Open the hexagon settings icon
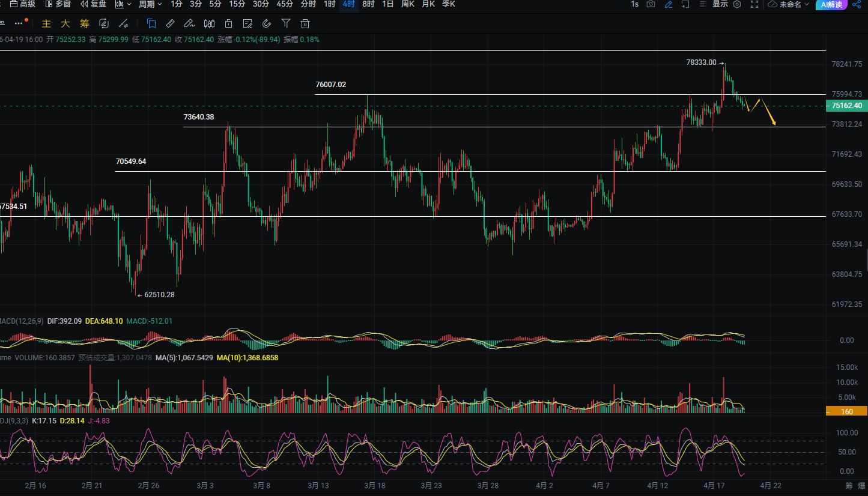Image resolution: width=868 pixels, height=496 pixels. pyautogui.click(x=737, y=4)
